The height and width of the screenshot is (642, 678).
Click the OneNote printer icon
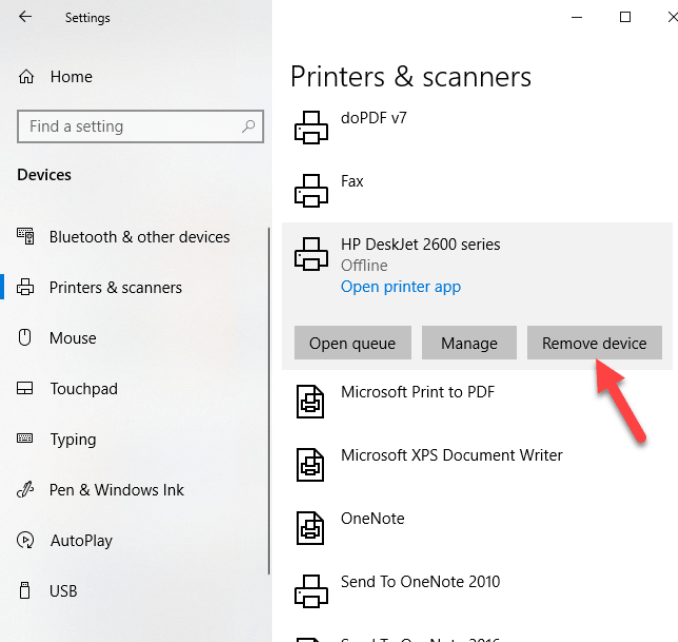click(x=310, y=528)
